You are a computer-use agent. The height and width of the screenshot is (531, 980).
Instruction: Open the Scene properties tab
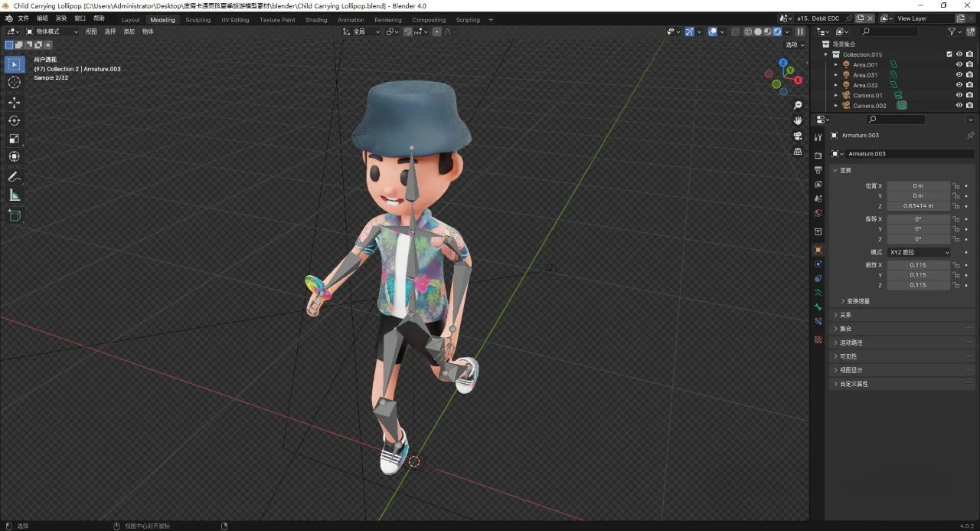[x=818, y=199]
